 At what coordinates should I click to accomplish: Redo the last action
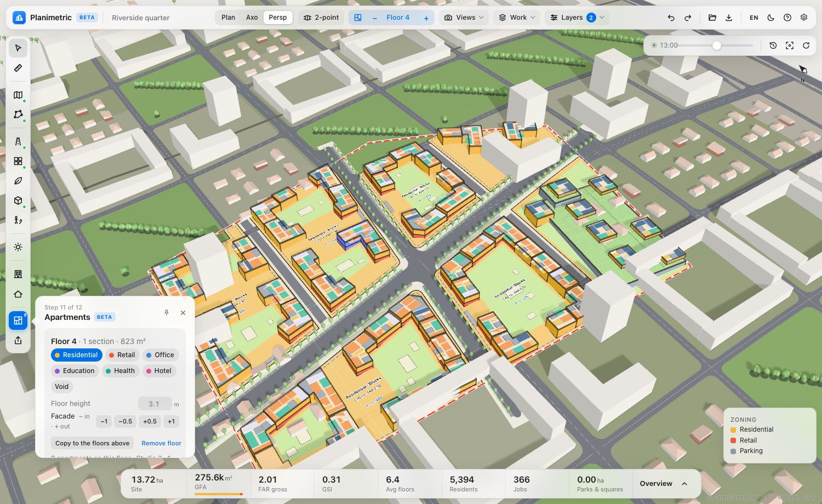pos(688,18)
